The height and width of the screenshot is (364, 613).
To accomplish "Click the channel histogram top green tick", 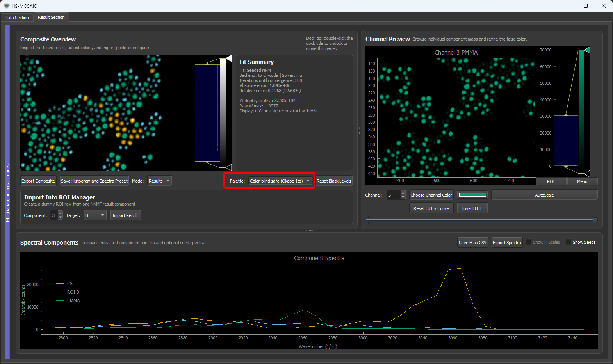I will [x=587, y=50].
